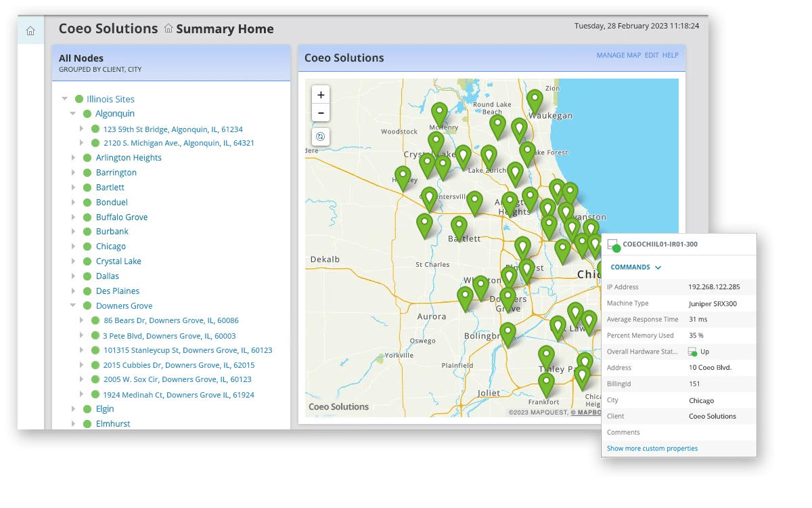Collapse the Downers Grove node
This screenshot has width=812, height=508.
click(x=73, y=306)
